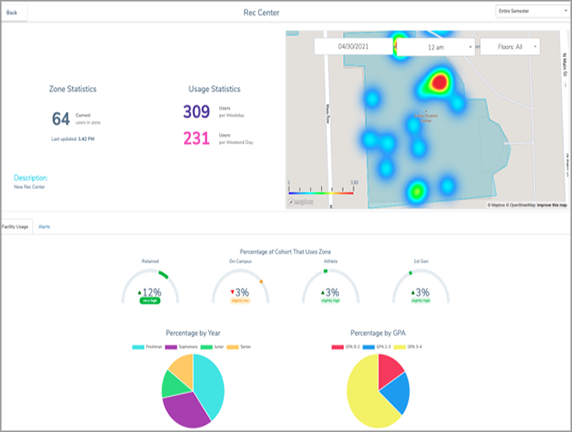This screenshot has height=432, width=572.
Task: Click the Athlete 3% gauge
Action: 331,286
